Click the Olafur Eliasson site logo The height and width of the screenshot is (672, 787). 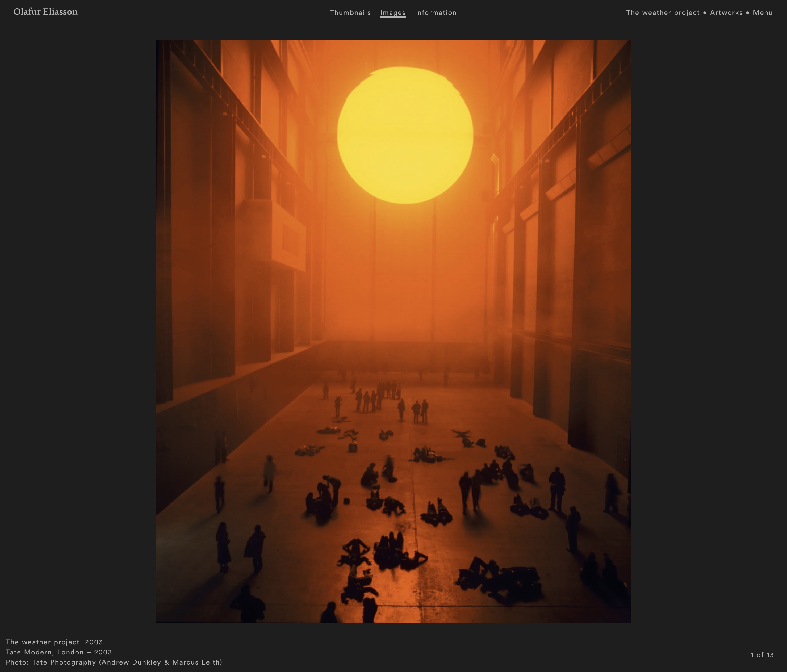click(x=45, y=12)
